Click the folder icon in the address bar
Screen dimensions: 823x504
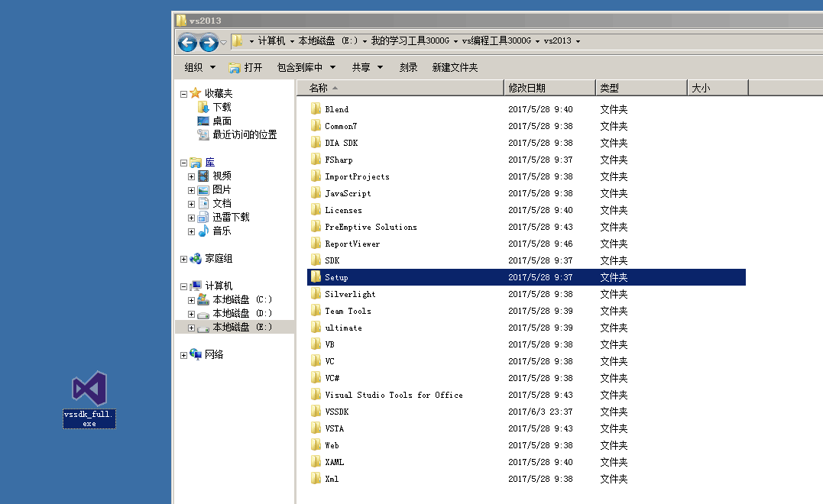(237, 41)
